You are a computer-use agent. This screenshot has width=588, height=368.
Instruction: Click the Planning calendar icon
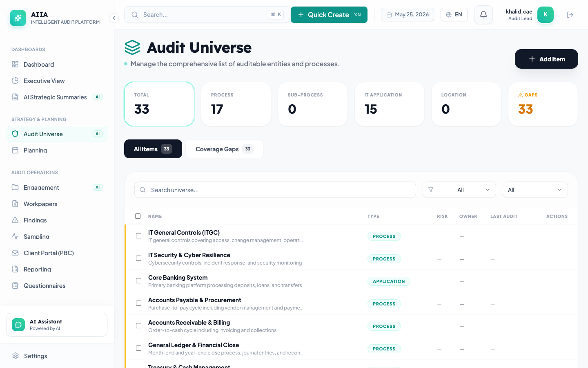tap(15, 150)
